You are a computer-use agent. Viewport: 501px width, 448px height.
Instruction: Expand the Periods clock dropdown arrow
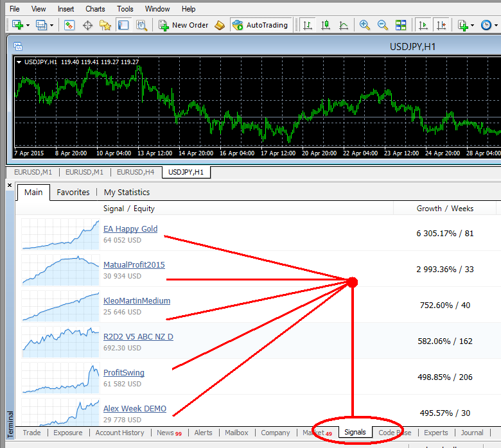pyautogui.click(x=496, y=25)
